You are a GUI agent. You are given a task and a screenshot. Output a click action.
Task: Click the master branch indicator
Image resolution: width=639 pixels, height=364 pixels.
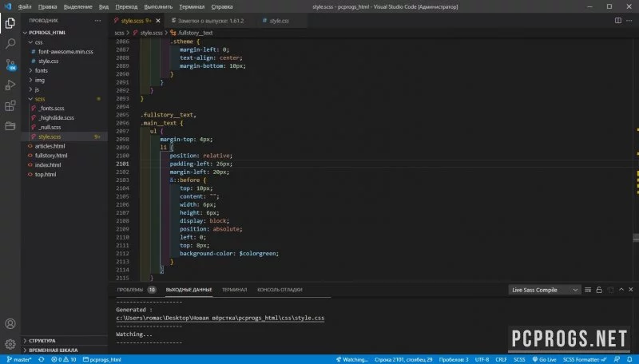click(19, 359)
